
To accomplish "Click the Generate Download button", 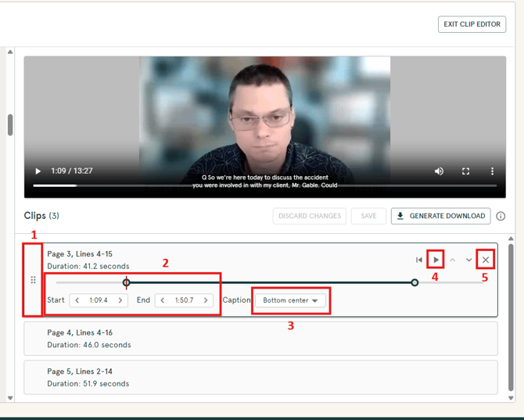I will (440, 217).
